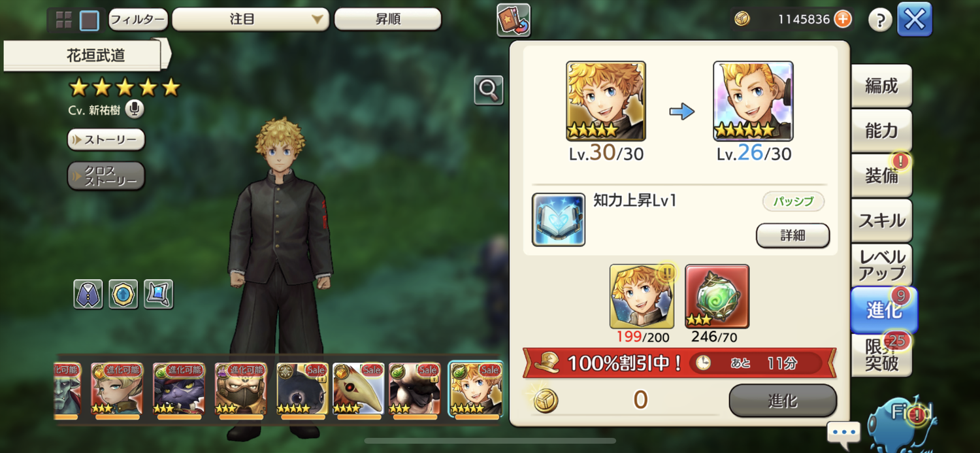Open the フィルター filter options
Image resolution: width=980 pixels, height=453 pixels.
tap(138, 20)
